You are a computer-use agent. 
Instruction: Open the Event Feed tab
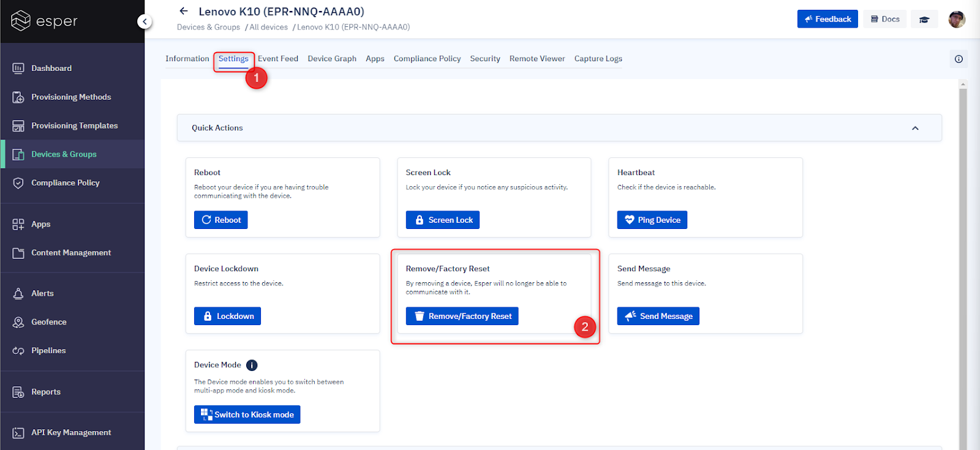pos(278,59)
